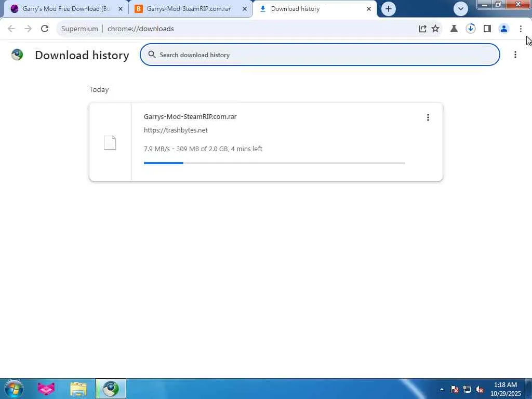Click the download tab's favicon arrow

pyautogui.click(x=262, y=9)
